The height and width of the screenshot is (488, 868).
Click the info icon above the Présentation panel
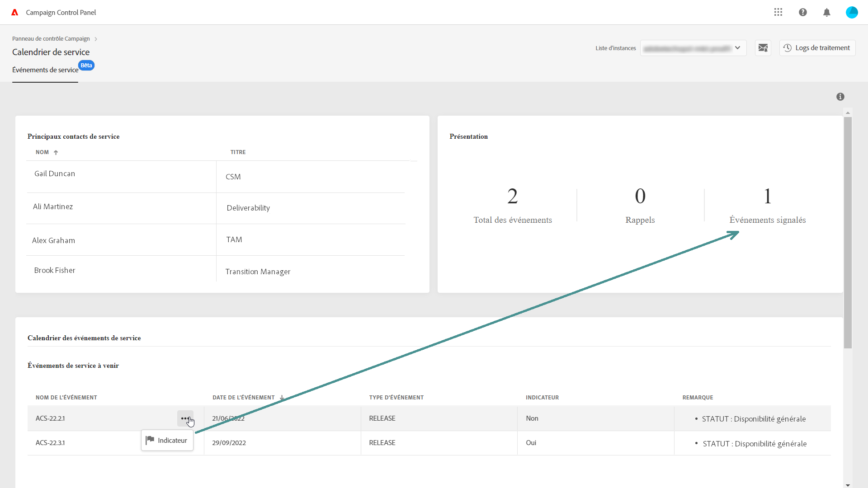tap(840, 97)
